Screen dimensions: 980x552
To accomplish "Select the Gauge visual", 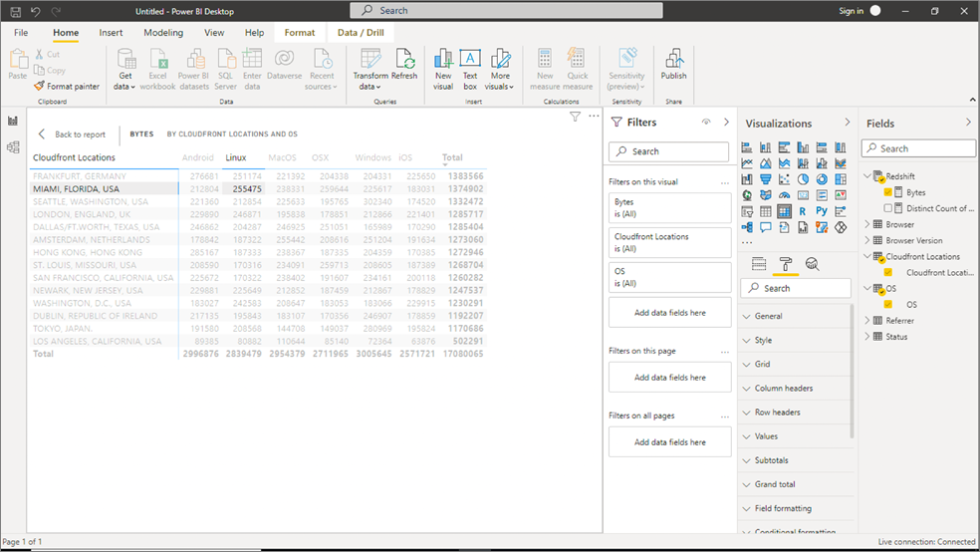I will pos(785,195).
